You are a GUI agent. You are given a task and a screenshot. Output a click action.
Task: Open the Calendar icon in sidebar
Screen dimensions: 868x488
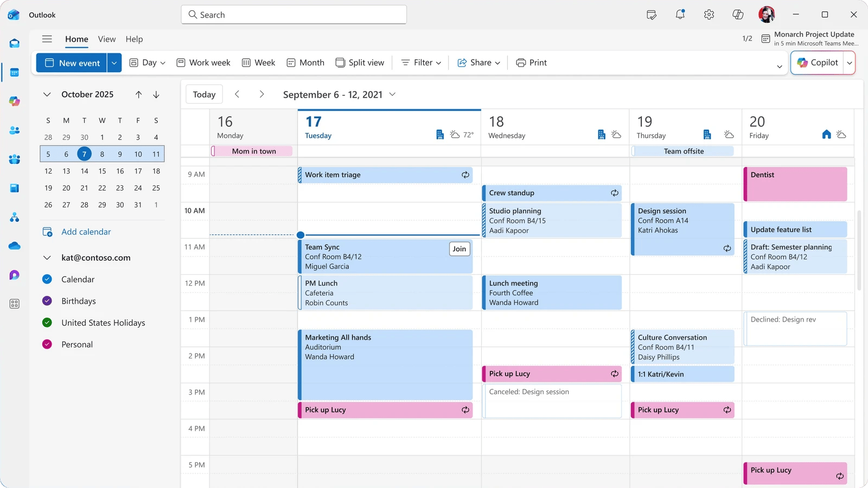[15, 72]
